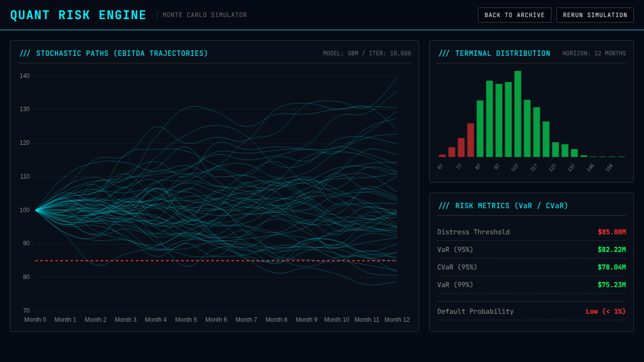Screen dimensions: 644x362
Task: Click the 140 y-axis tick label
Action: tap(25, 76)
